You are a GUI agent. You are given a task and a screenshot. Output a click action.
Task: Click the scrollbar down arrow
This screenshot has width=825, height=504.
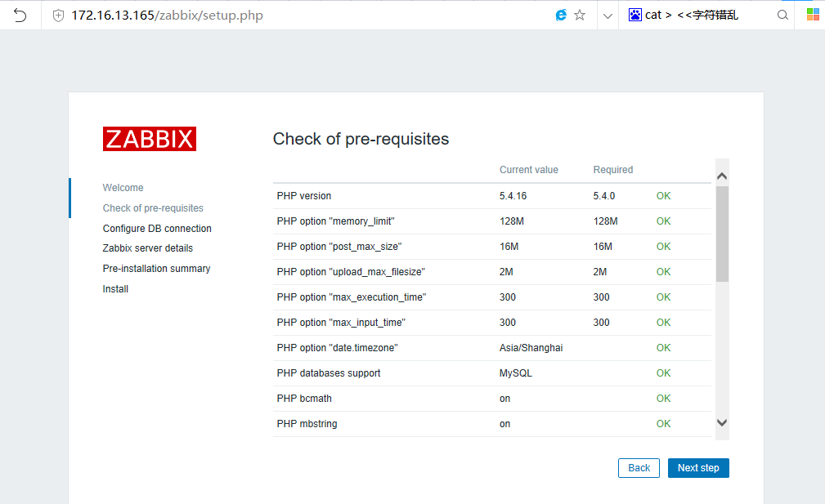(x=722, y=422)
